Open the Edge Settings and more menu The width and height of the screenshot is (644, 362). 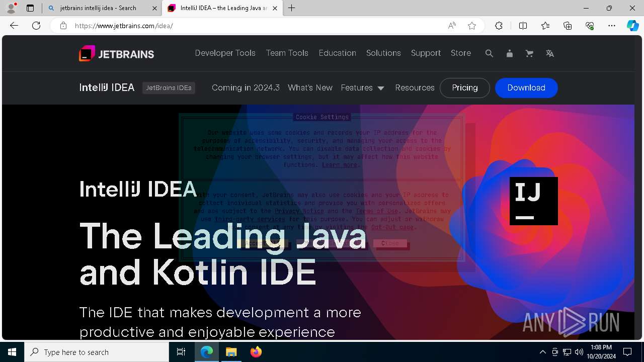(612, 26)
